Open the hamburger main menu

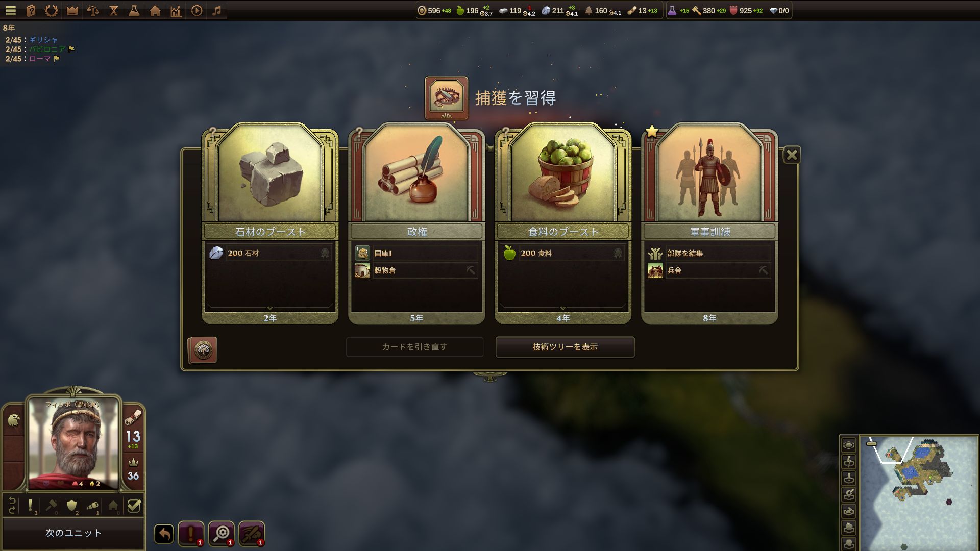pyautogui.click(x=11, y=10)
